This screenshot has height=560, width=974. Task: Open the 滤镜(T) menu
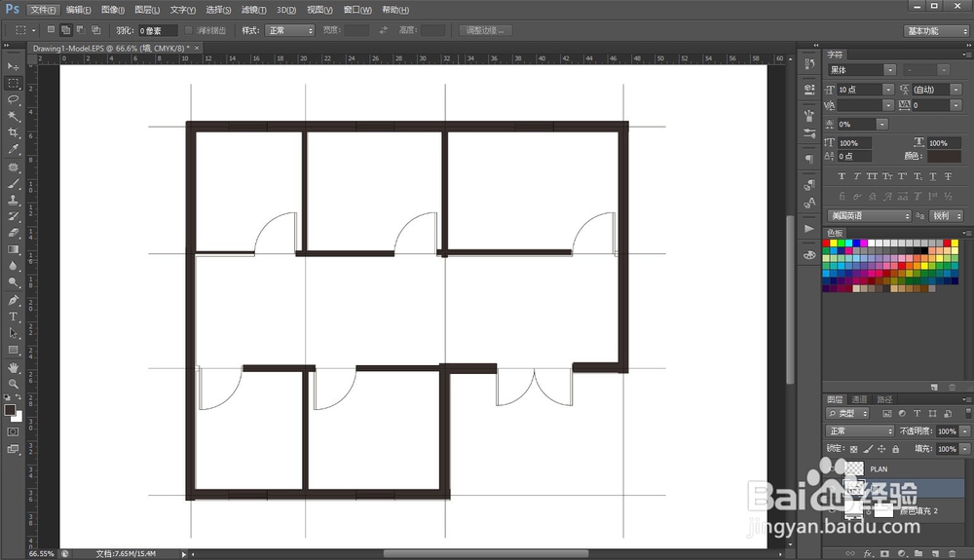(x=253, y=10)
